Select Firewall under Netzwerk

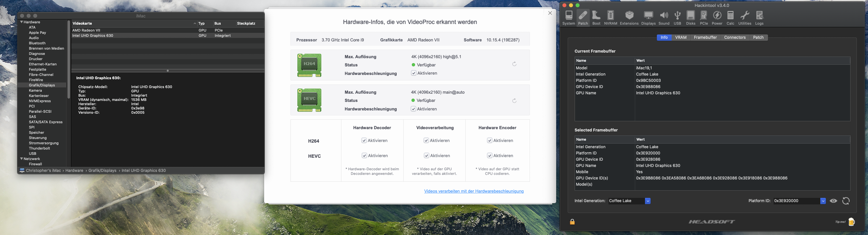[x=36, y=164]
